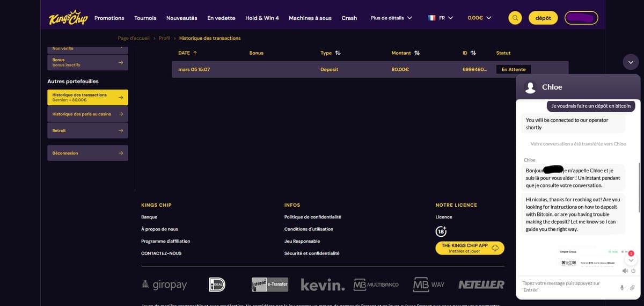The image size is (644, 306).
Task: Click the chat window scrollbar
Action: [x=639, y=188]
